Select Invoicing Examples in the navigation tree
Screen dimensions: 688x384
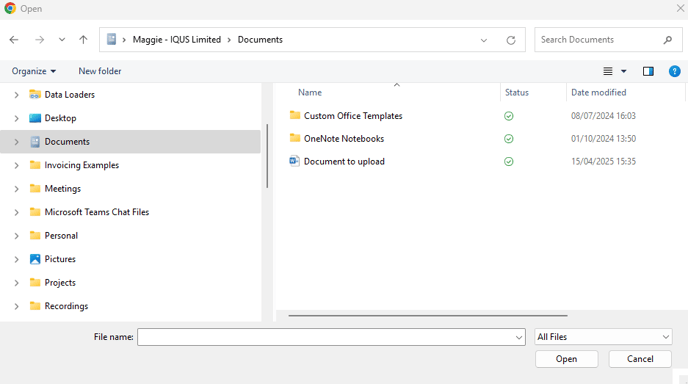pos(82,165)
